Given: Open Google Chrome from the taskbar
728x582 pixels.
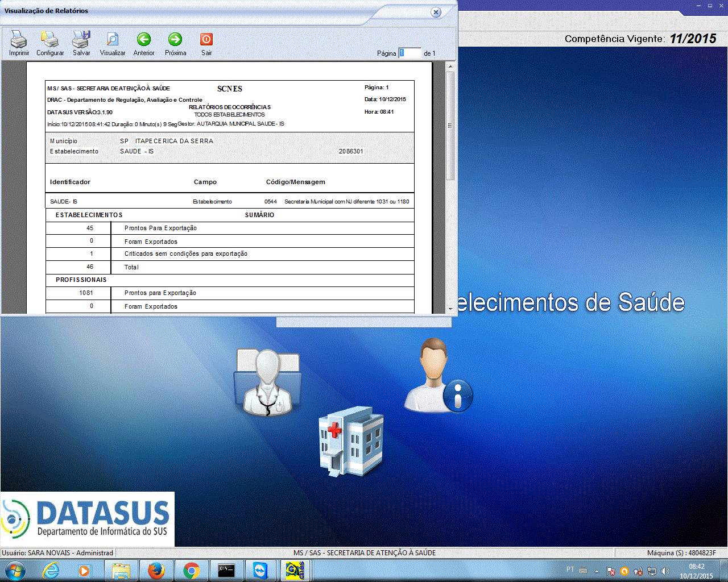Looking at the screenshot, I should (191, 570).
